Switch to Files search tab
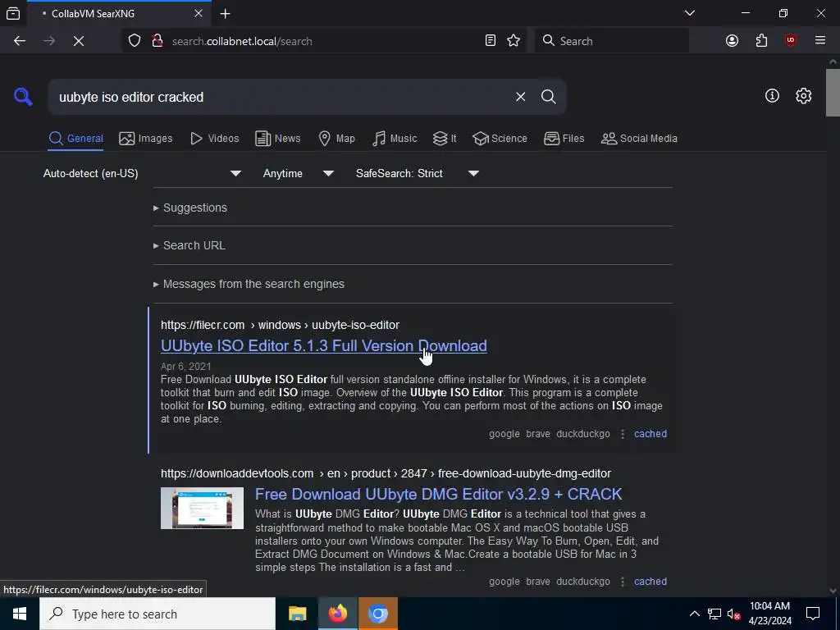The width and height of the screenshot is (840, 630). coord(564,139)
